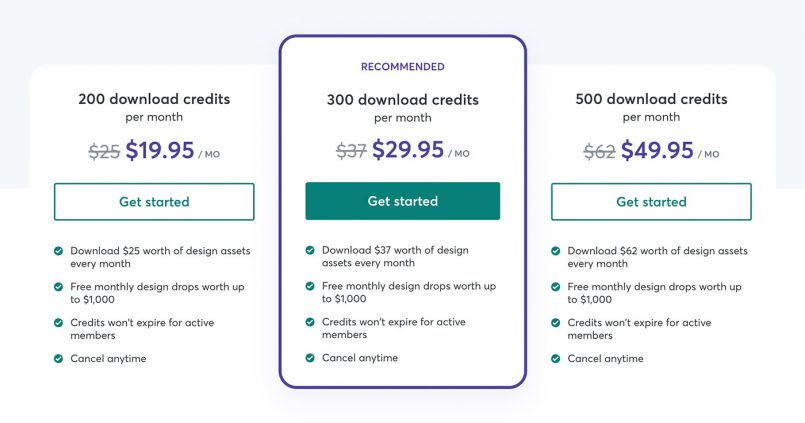805x423 pixels.
Task: Click checkmark icon beside Download $37 worth
Action: [x=310, y=250]
